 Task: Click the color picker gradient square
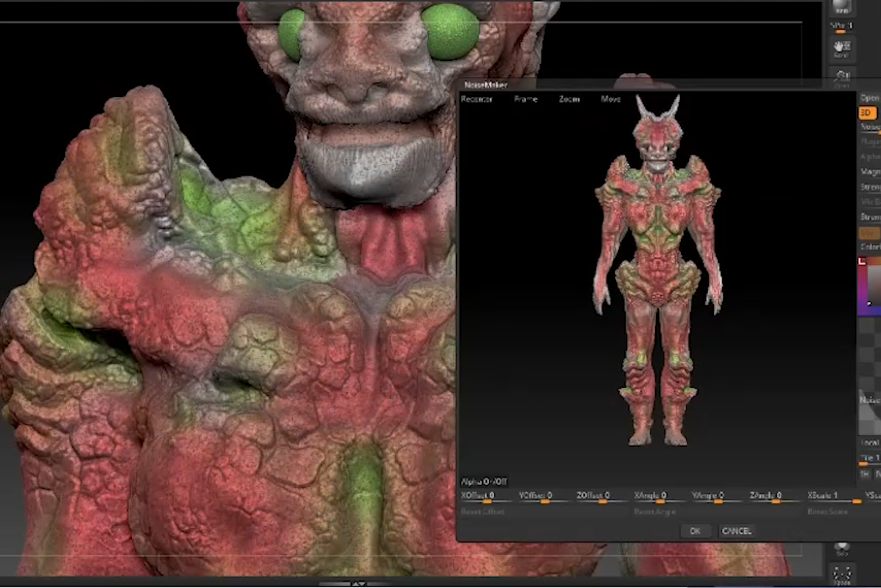coord(869,287)
